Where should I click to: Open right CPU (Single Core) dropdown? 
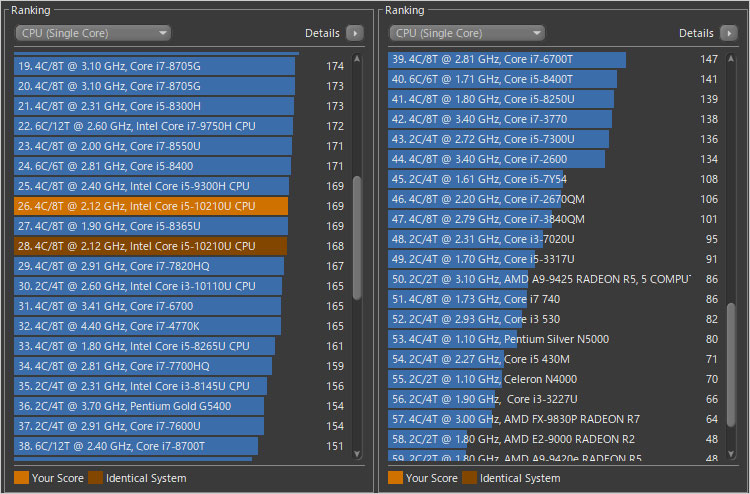pos(468,33)
